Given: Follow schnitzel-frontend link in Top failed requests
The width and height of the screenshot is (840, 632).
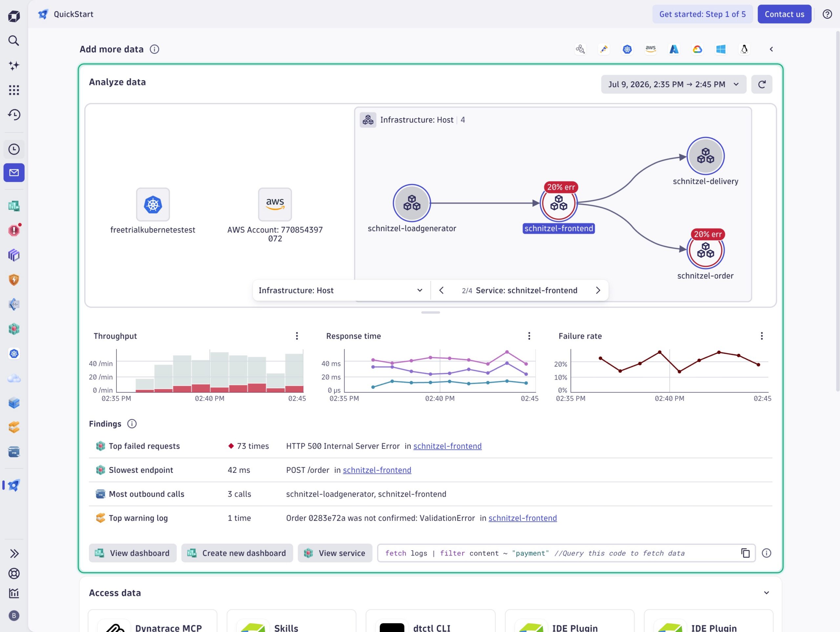Looking at the screenshot, I should point(447,446).
